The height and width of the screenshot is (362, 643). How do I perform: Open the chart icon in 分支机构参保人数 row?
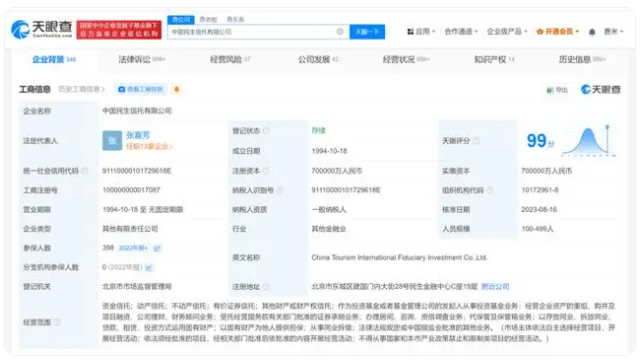click(x=149, y=267)
